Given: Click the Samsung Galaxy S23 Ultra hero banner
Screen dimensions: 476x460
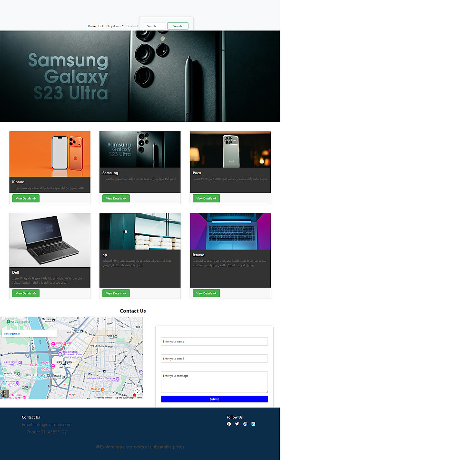Looking at the screenshot, I should pos(140,76).
